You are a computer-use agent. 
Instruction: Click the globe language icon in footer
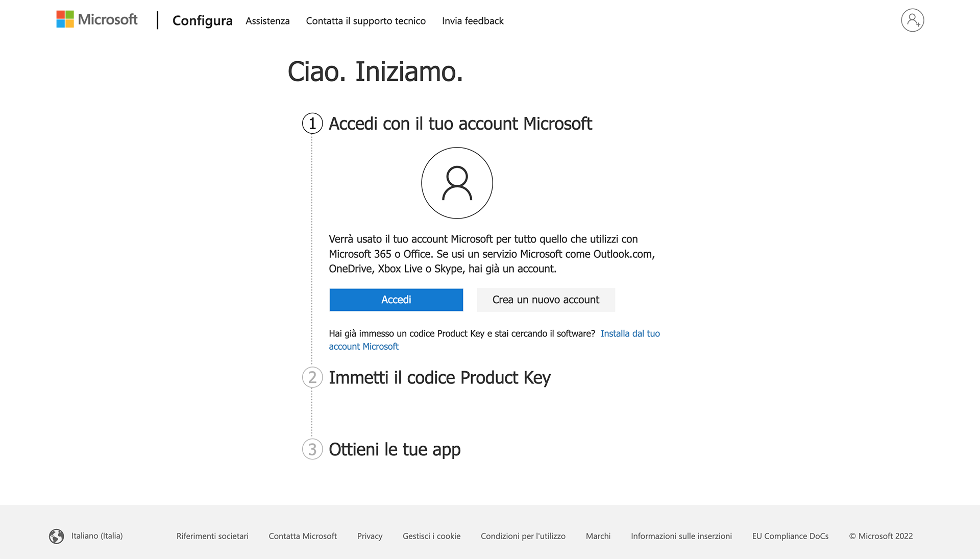(57, 536)
